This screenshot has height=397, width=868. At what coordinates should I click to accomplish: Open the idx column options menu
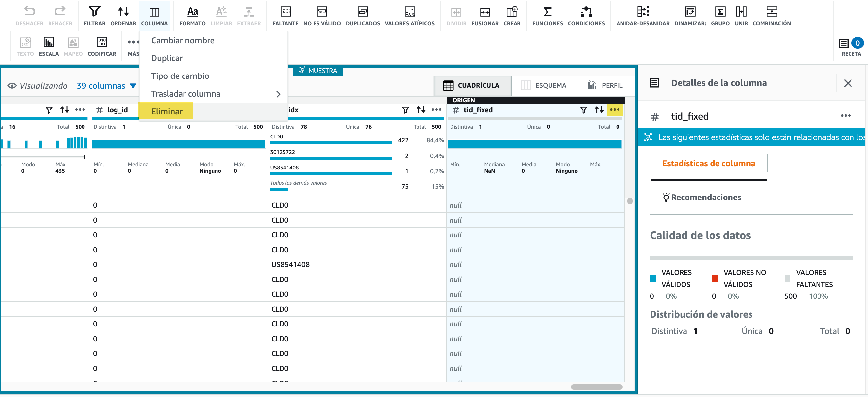point(436,110)
